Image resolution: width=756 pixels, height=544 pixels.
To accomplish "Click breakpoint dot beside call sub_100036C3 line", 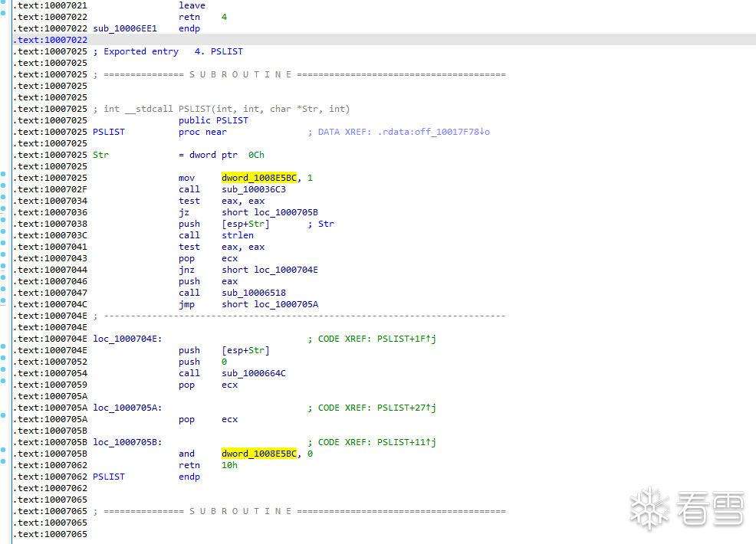I will 3,189.
